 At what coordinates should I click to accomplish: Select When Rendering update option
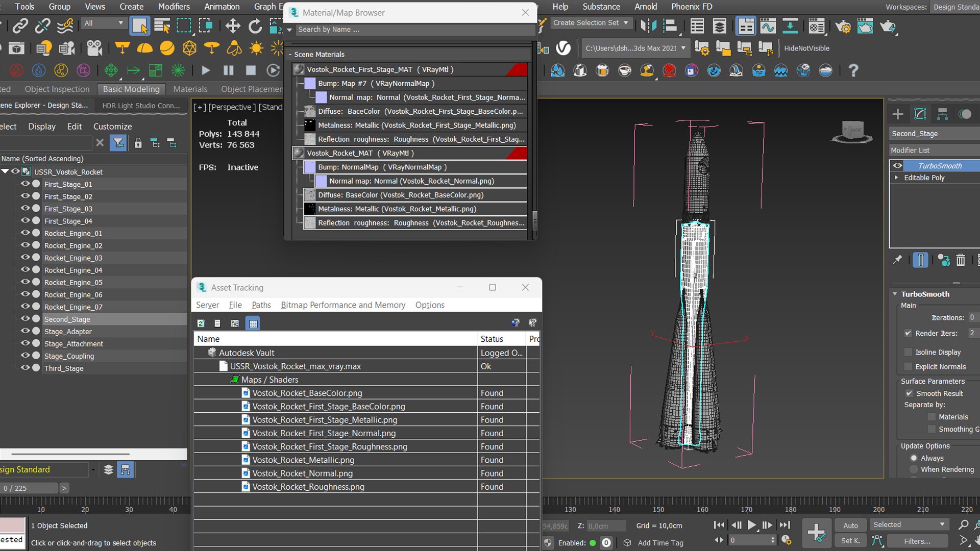914,469
